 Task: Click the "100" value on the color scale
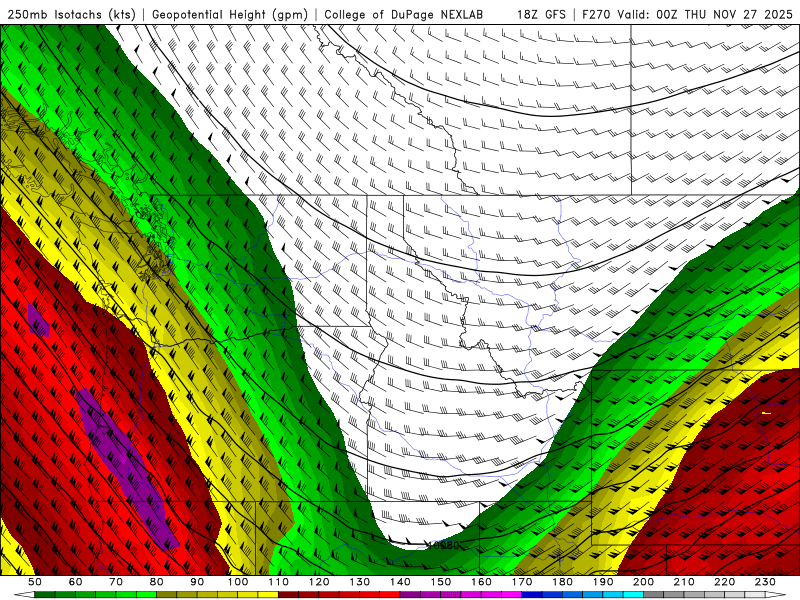(238, 582)
